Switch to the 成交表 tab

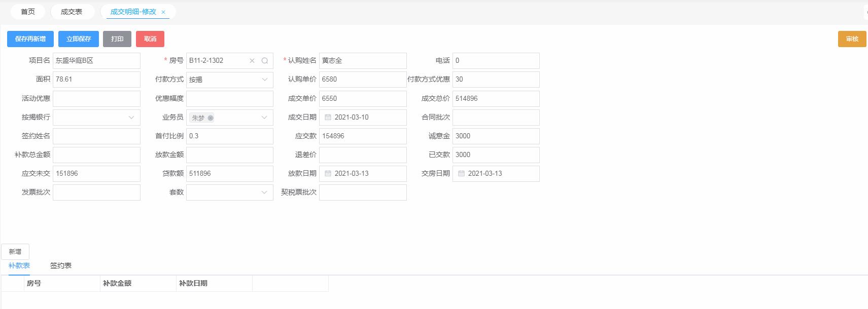72,12
